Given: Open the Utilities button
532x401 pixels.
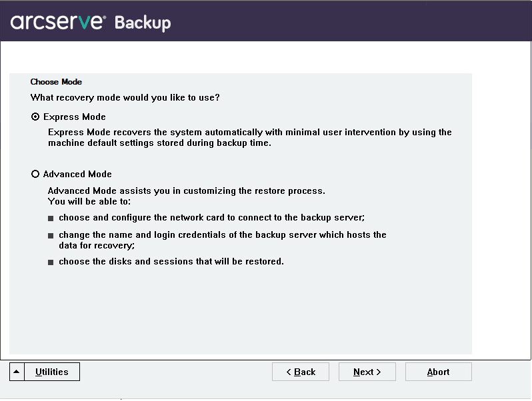Looking at the screenshot, I should click(52, 372).
